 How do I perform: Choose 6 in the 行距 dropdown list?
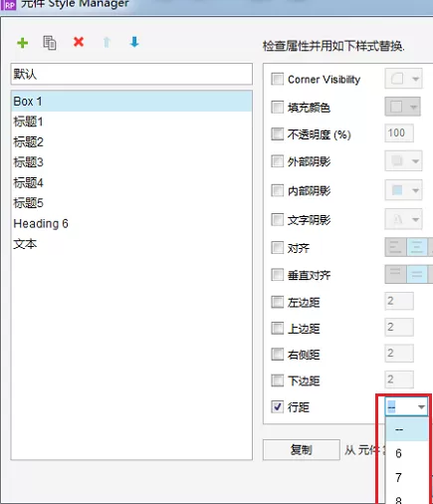pos(407,453)
